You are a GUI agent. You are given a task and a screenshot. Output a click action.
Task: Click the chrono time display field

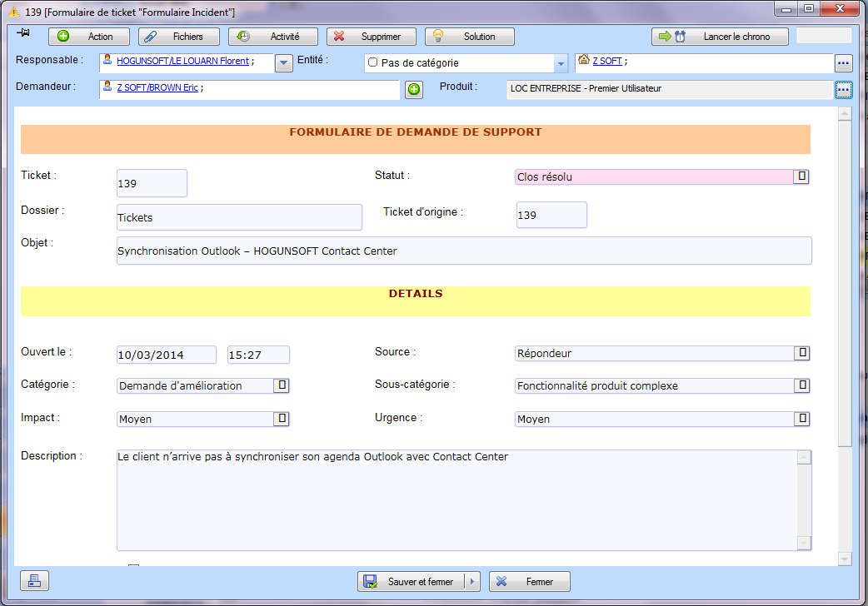coord(824,36)
